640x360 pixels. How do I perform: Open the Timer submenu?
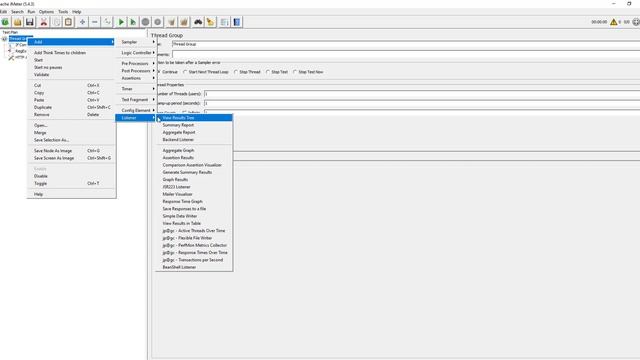pyautogui.click(x=136, y=89)
